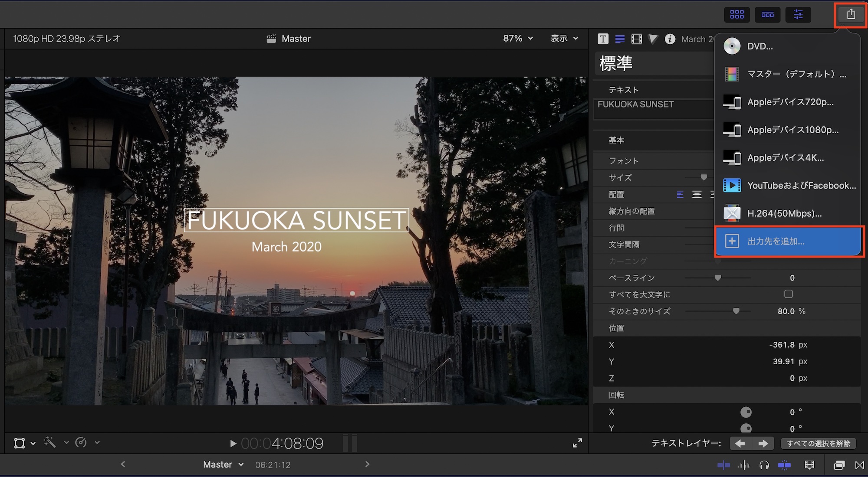Enable the すべてを大文字に checkbox
This screenshot has width=868, height=477.
pyautogui.click(x=789, y=294)
